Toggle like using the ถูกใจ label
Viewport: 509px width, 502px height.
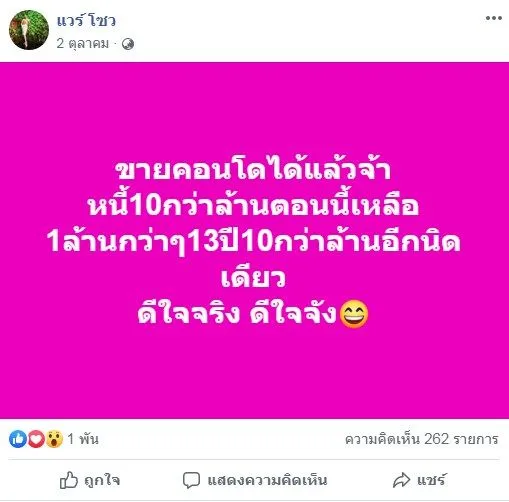(102, 480)
